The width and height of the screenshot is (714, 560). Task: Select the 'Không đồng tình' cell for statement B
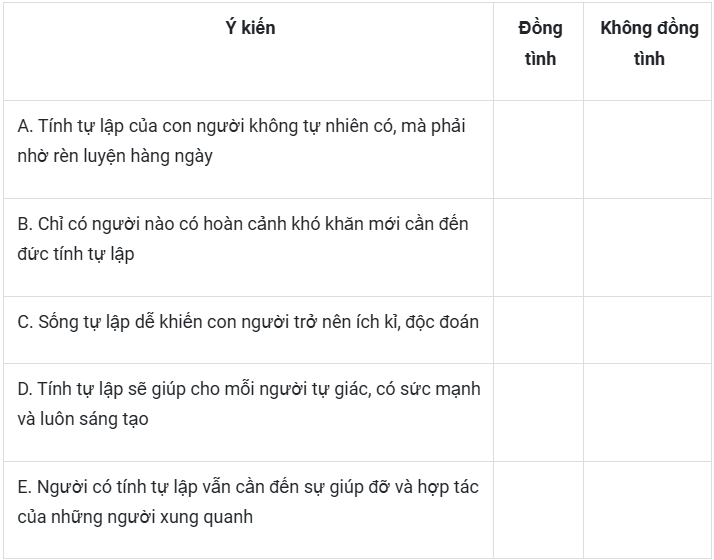[647, 248]
